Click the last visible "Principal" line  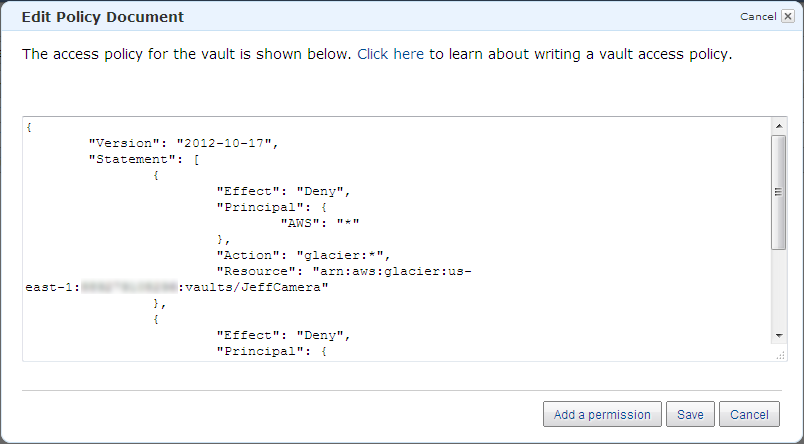pyautogui.click(x=270, y=350)
